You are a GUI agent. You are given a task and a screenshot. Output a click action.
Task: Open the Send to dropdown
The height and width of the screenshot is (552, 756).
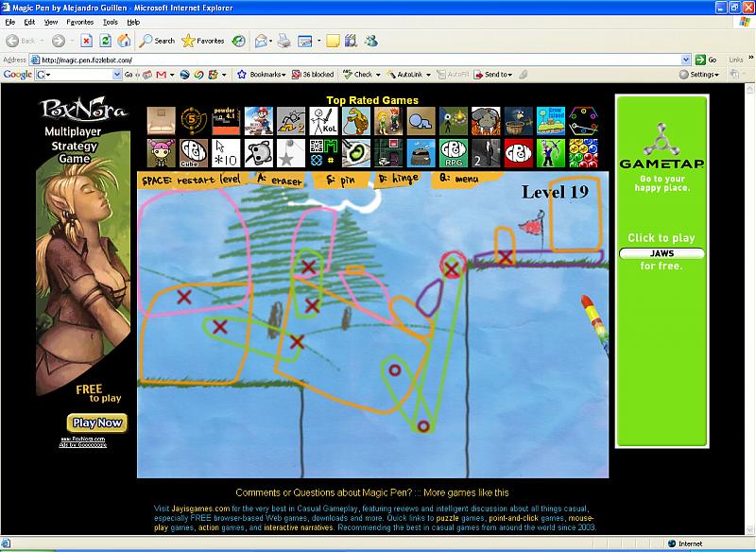[x=493, y=74]
